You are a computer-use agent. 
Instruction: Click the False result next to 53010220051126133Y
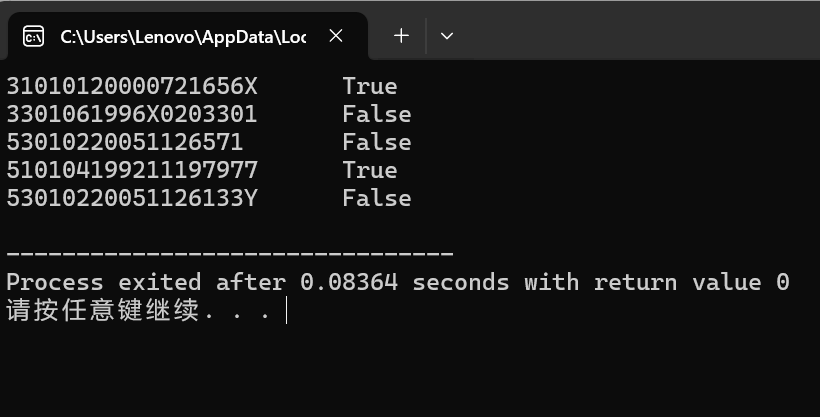click(377, 198)
